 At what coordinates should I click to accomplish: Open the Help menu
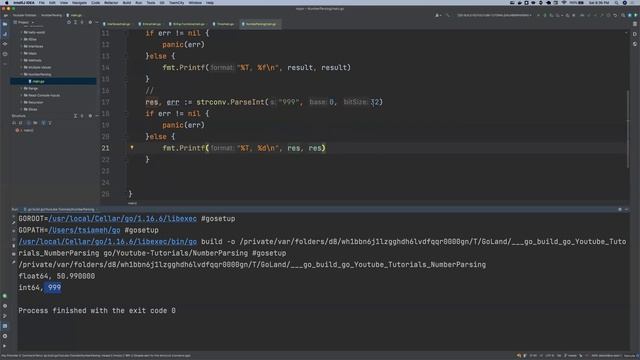pos(210,3)
